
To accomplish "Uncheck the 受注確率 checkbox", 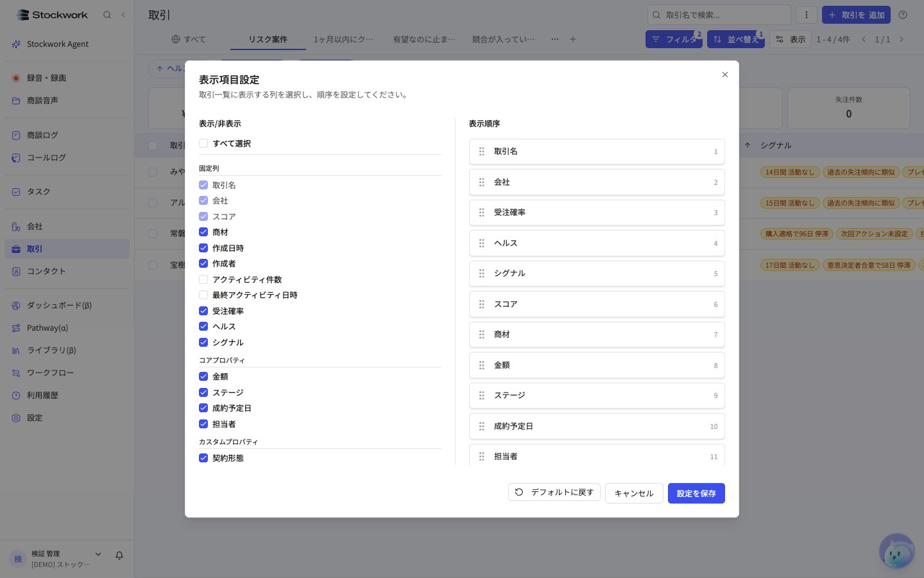I will click(x=203, y=311).
